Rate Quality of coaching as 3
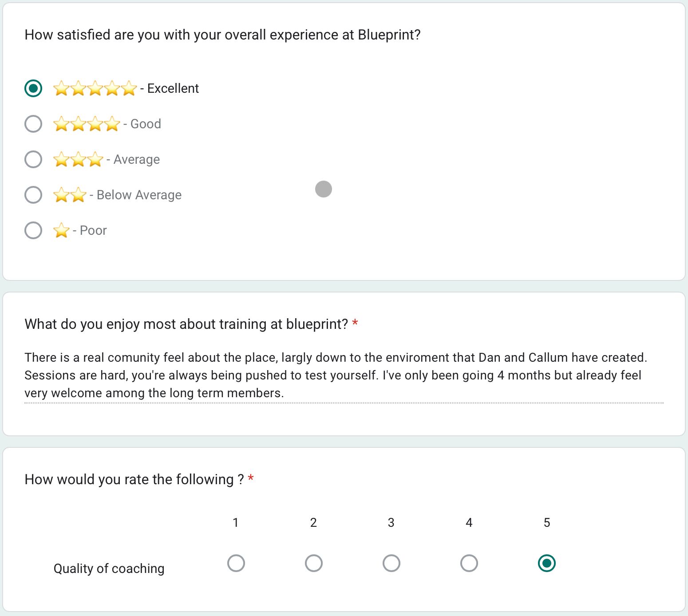This screenshot has width=688, height=616. point(391,563)
